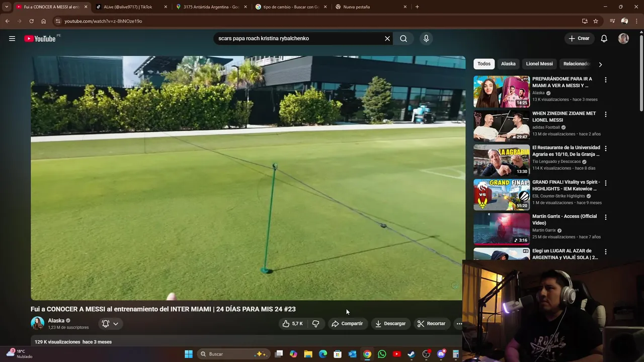Click the Windows taskbar Buscar field

(233, 354)
